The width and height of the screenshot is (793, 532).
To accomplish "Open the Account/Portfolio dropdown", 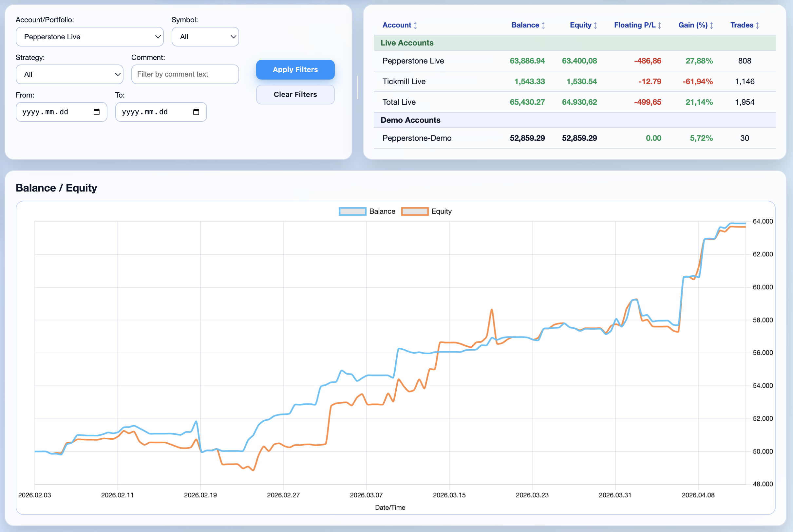I will tap(89, 37).
